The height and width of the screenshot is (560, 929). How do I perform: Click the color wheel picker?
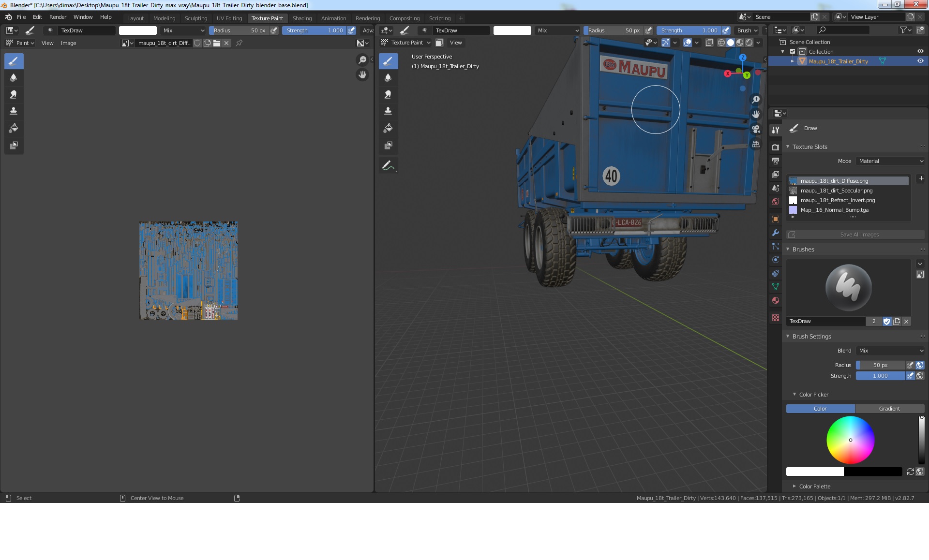[850, 440]
